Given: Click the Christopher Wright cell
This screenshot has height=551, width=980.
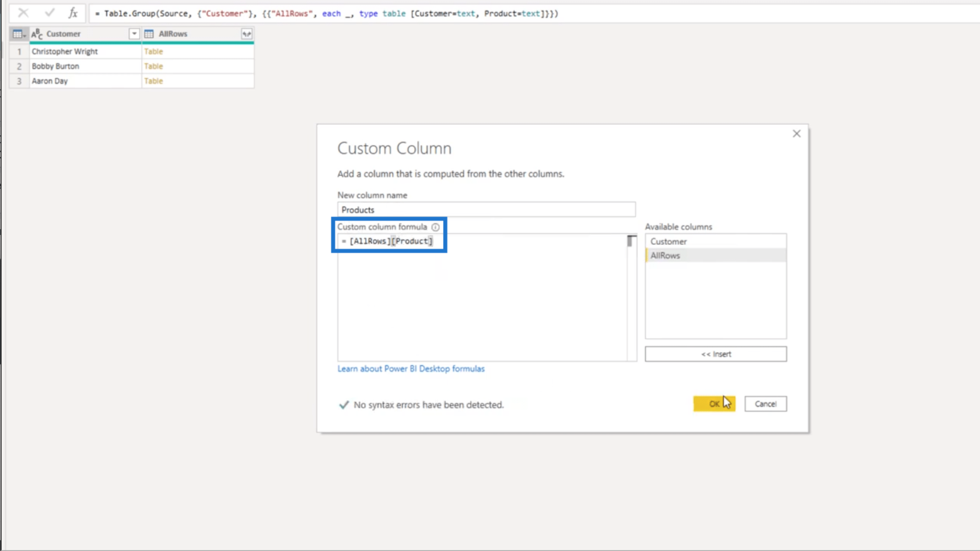Looking at the screenshot, I should click(85, 51).
